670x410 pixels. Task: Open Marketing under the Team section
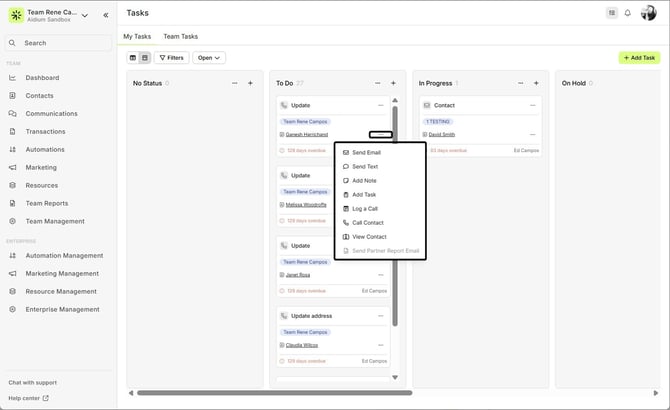pos(41,167)
